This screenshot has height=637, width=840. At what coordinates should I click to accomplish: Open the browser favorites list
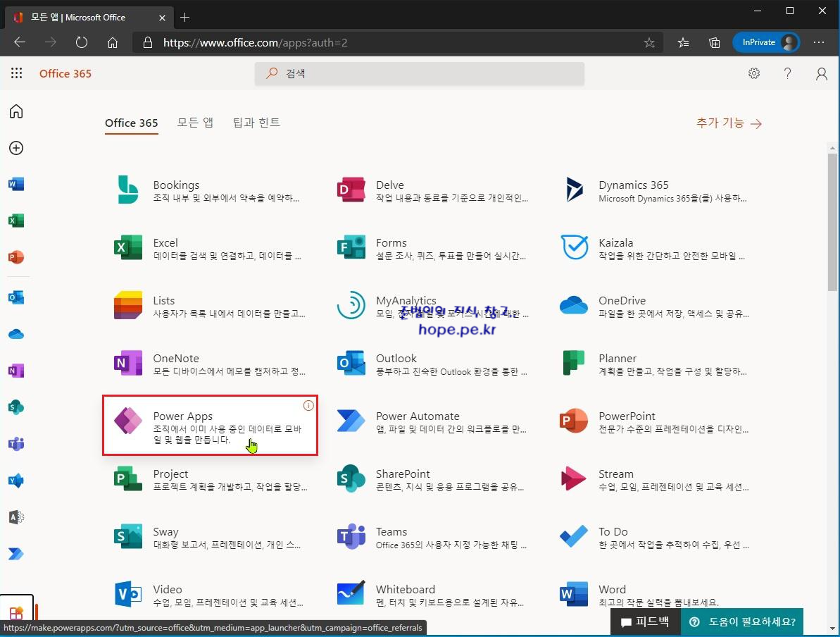pyautogui.click(x=683, y=42)
